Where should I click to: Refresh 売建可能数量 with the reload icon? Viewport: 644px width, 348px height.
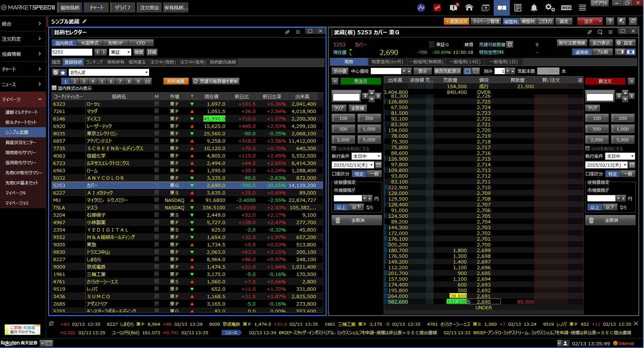click(510, 44)
